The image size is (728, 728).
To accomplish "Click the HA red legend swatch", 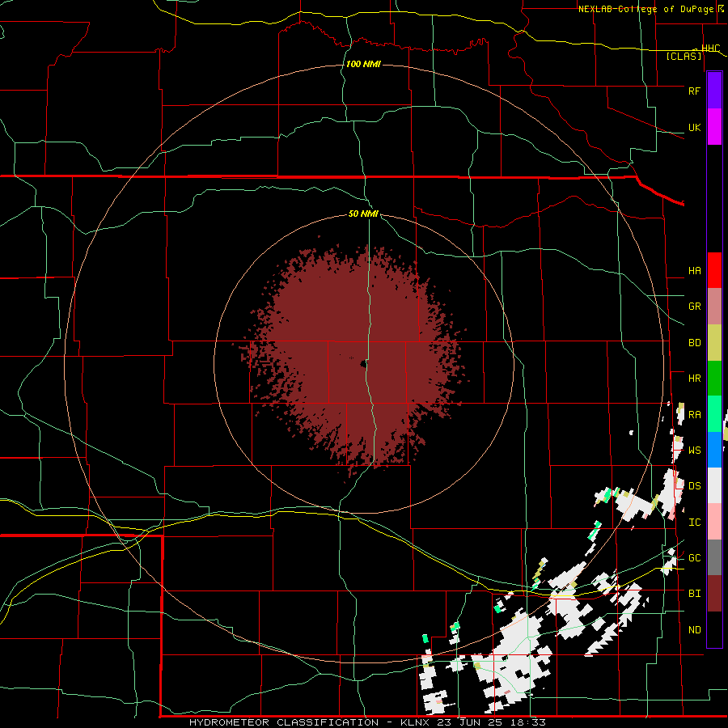I will tap(714, 270).
